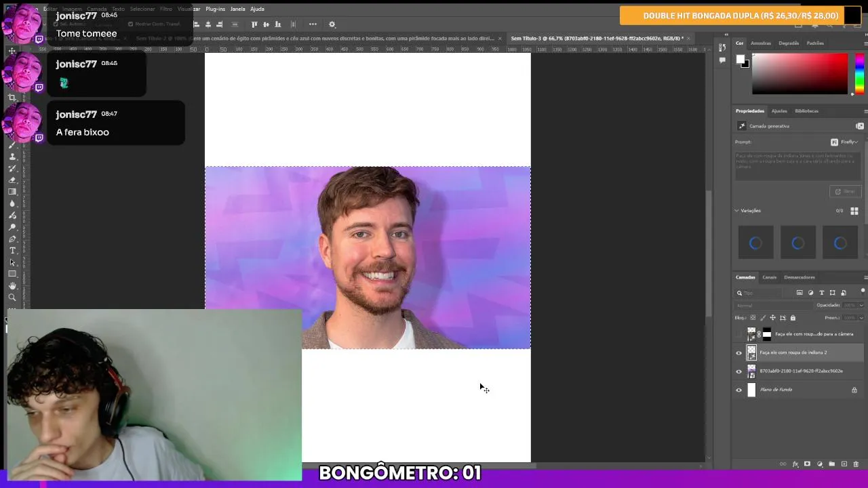Open the Firefly model dropdown
868x488 pixels.
(x=845, y=142)
